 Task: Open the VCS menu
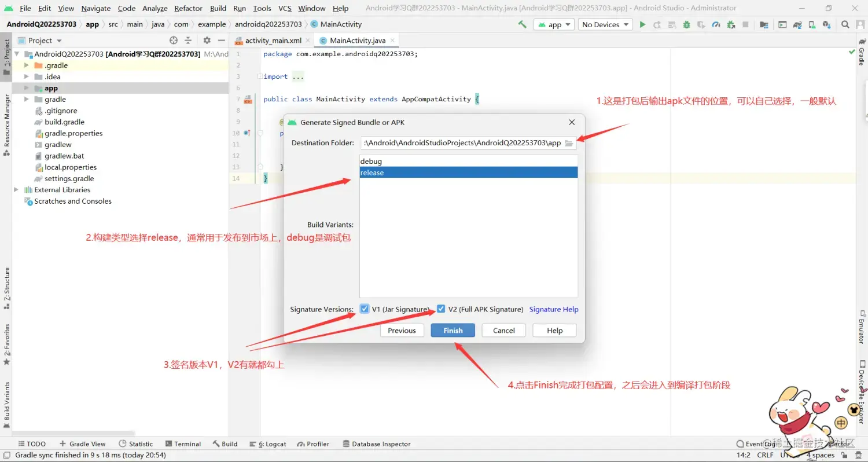pyautogui.click(x=285, y=8)
